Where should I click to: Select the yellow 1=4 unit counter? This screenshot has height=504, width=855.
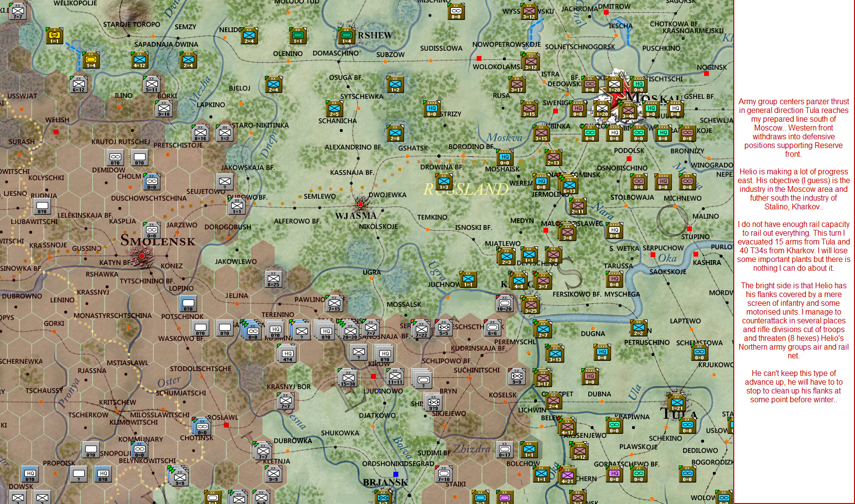pyautogui.click(x=91, y=60)
